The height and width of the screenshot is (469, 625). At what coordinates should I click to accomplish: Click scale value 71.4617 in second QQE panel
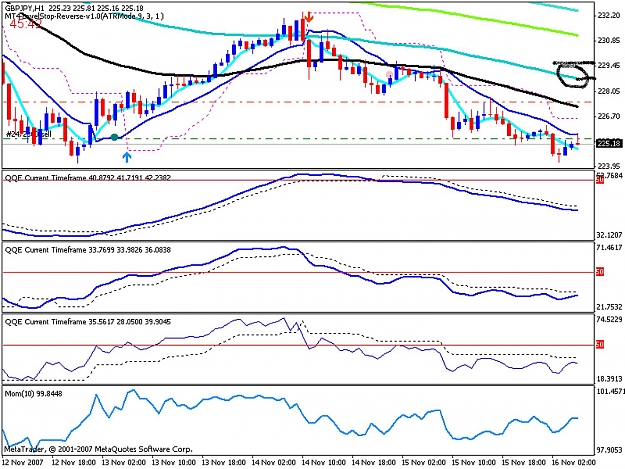coord(609,247)
